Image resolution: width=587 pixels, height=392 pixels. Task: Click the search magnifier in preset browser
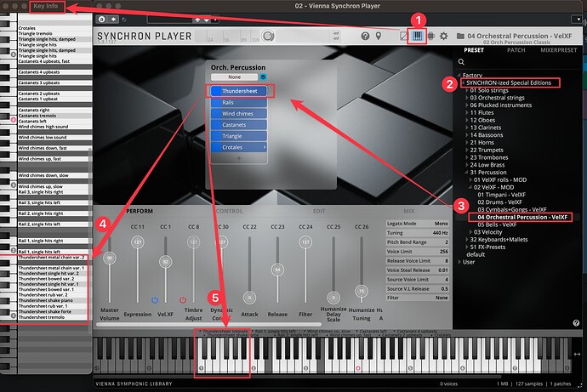tap(461, 62)
